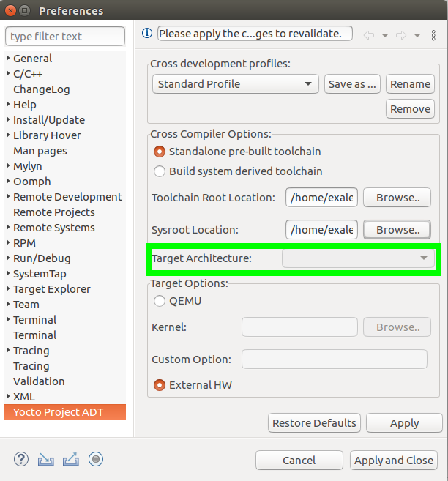The height and width of the screenshot is (481, 448).
Task: Select Remote Systems preference entry
Action: (54, 228)
